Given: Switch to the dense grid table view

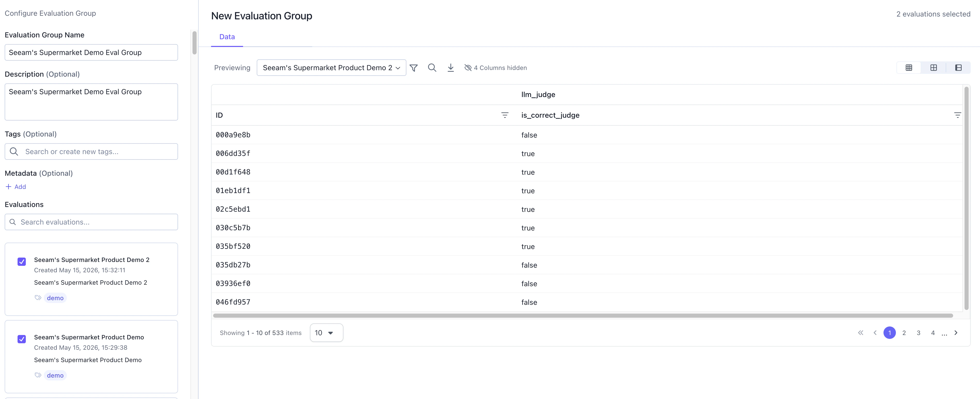Looking at the screenshot, I should [x=909, y=68].
